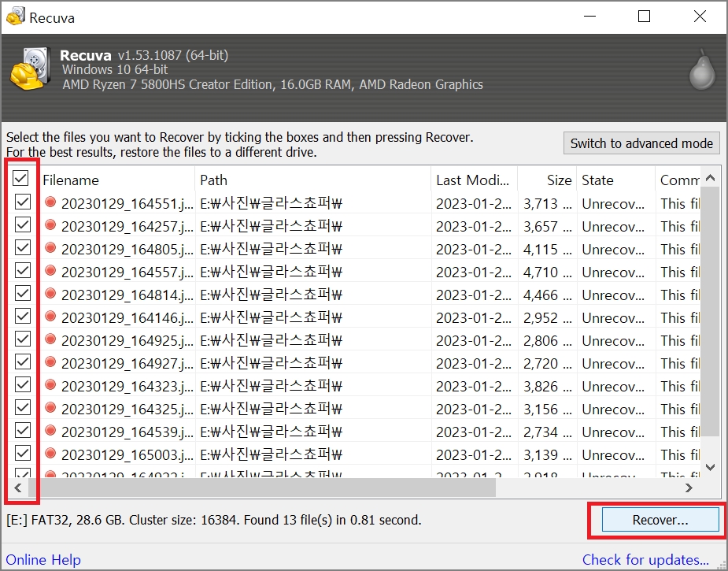Uncheck file 20230129_164323 checkbox
The image size is (728, 571).
pyautogui.click(x=23, y=384)
